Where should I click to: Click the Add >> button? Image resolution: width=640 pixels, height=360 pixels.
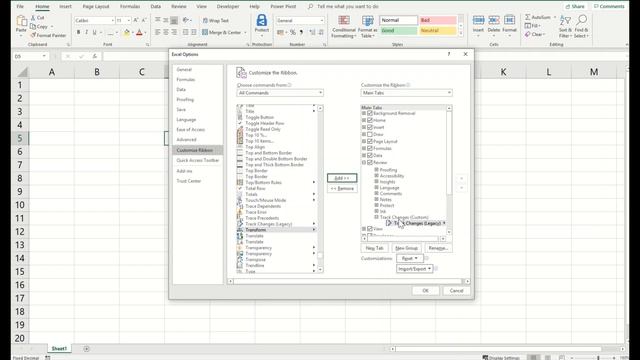click(342, 178)
